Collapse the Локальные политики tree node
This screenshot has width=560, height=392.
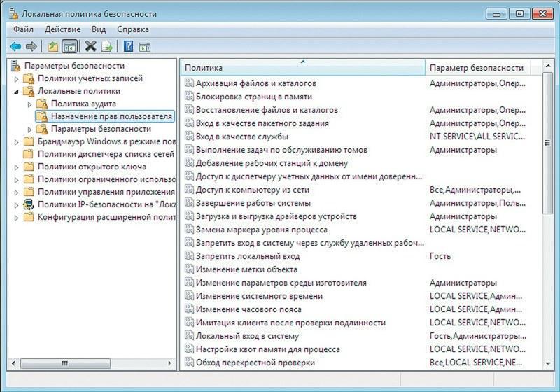(x=17, y=91)
